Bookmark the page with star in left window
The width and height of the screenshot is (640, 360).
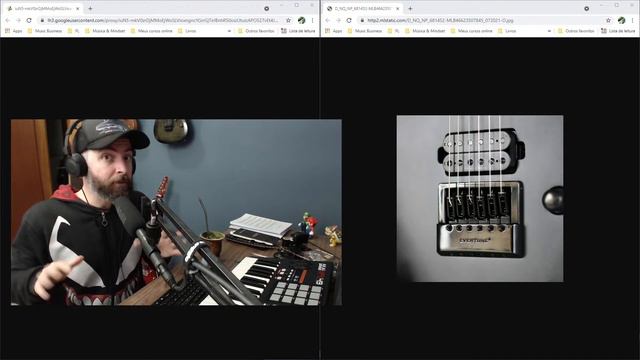point(289,20)
